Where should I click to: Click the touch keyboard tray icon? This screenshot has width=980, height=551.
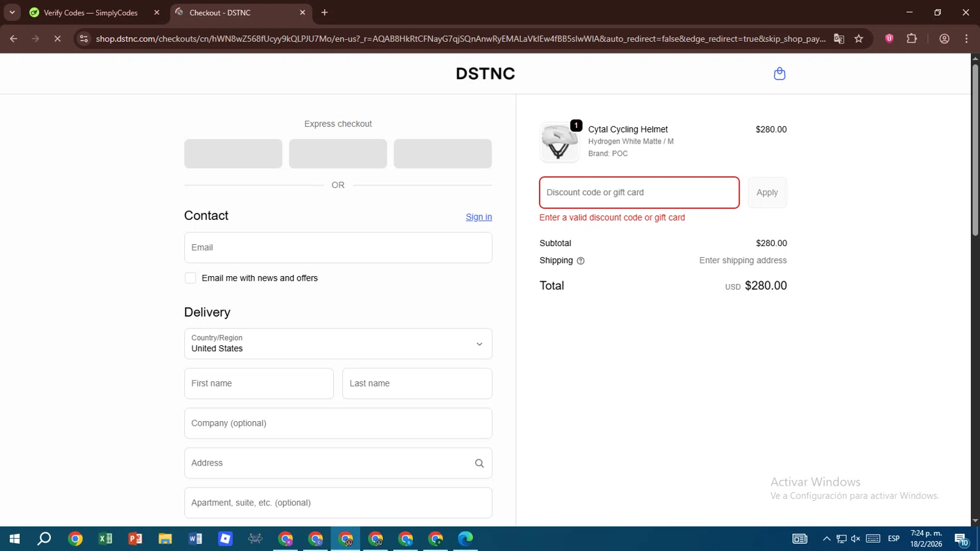(x=873, y=539)
